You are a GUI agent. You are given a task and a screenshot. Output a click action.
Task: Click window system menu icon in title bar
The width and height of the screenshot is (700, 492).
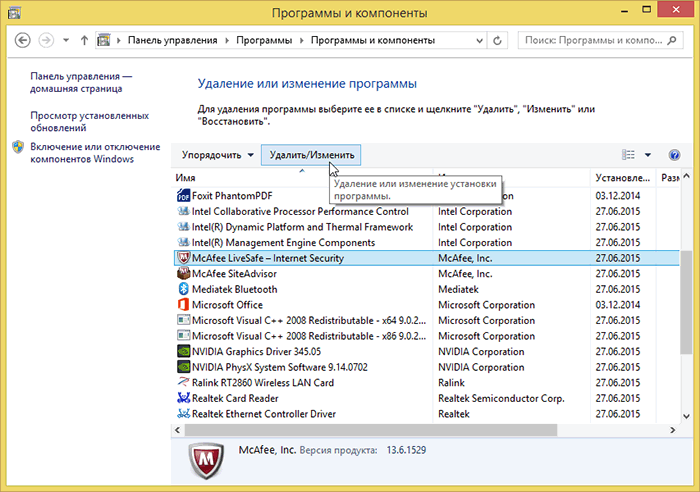coord(14,12)
